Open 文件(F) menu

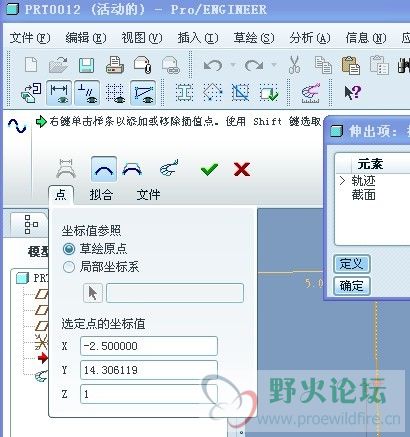(x=30, y=38)
